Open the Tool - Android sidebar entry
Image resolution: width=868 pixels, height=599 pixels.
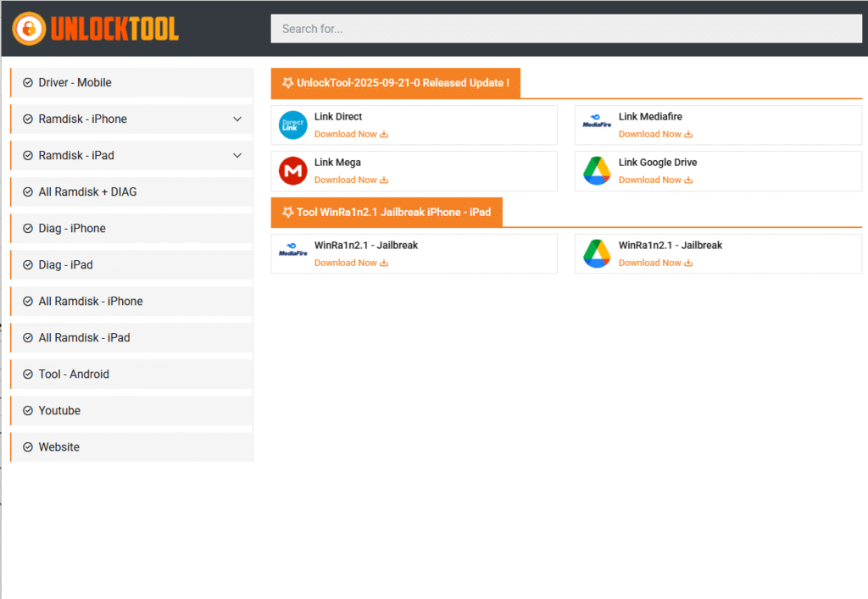[74, 374]
